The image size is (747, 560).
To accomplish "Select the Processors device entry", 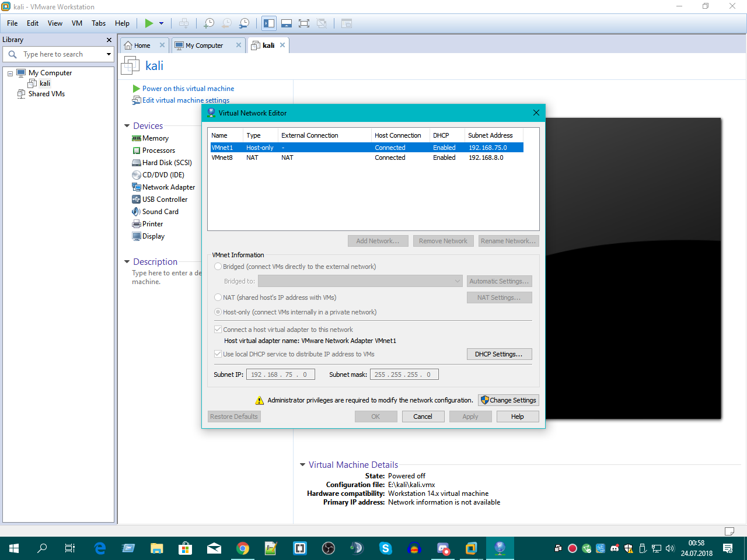I will [x=153, y=150].
